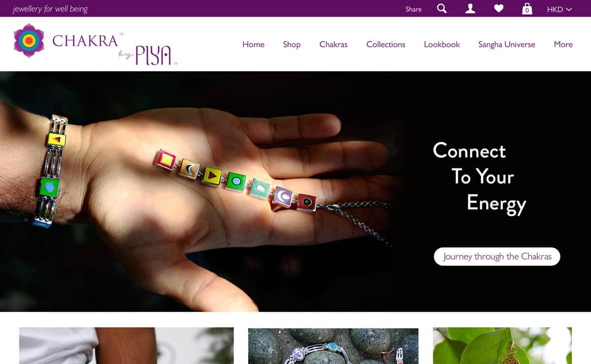
Task: Expand the HKD currency dropdown
Action: (x=559, y=9)
